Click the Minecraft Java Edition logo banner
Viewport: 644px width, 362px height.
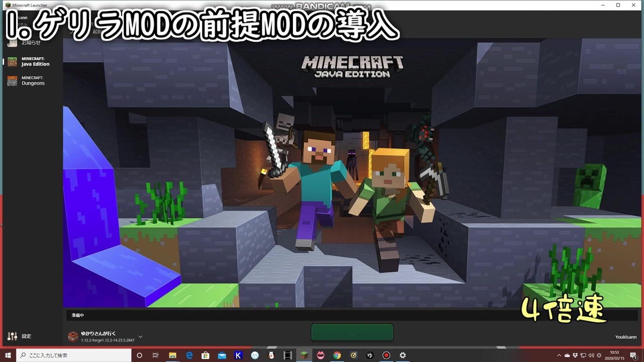(x=352, y=66)
